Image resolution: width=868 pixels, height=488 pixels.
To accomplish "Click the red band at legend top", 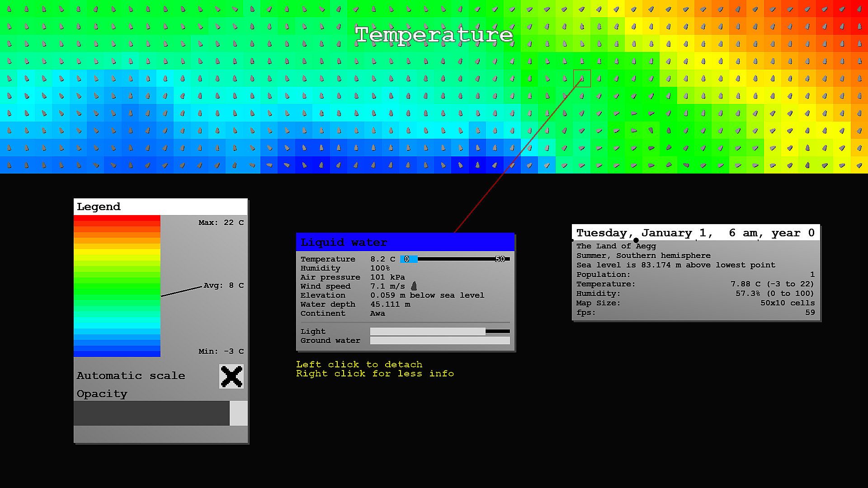I will pyautogui.click(x=117, y=219).
